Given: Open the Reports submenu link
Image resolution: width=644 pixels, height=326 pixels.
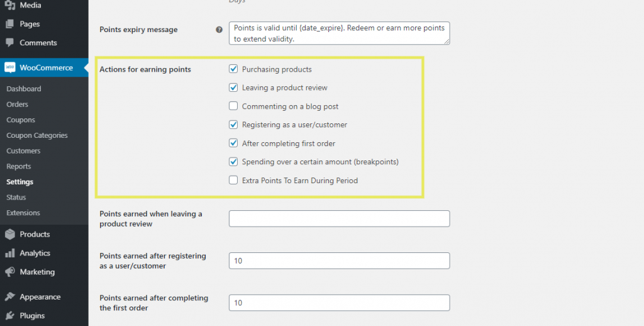Looking at the screenshot, I should click(x=18, y=167).
